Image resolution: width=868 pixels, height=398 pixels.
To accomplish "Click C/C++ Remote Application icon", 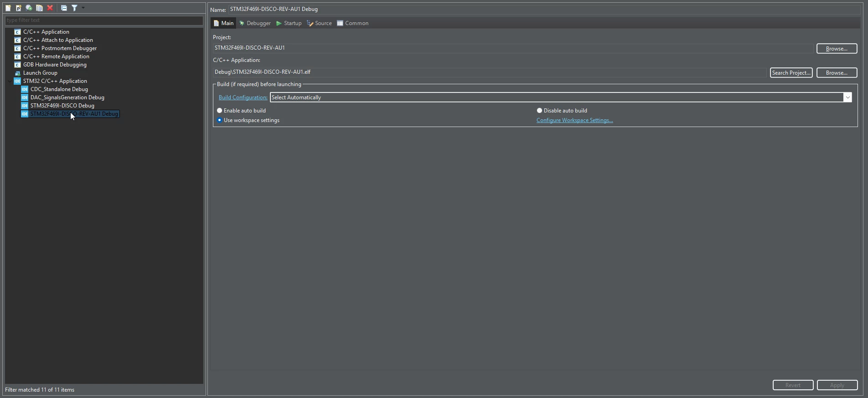I will pyautogui.click(x=17, y=56).
